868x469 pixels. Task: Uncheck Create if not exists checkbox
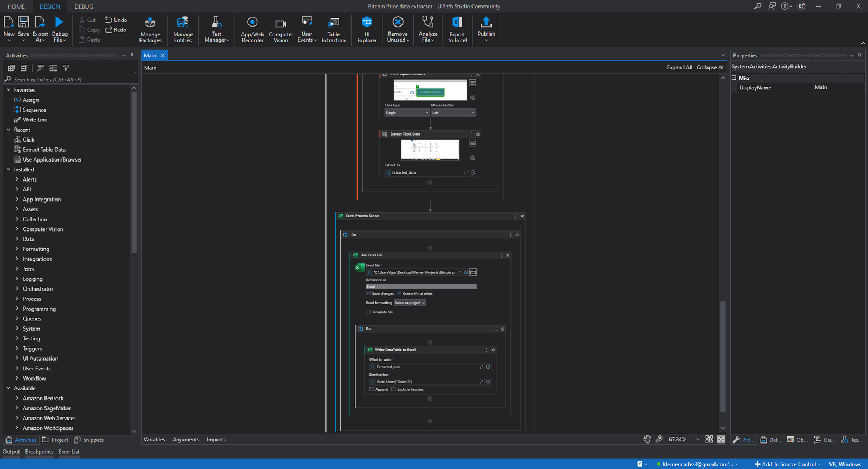click(399, 293)
